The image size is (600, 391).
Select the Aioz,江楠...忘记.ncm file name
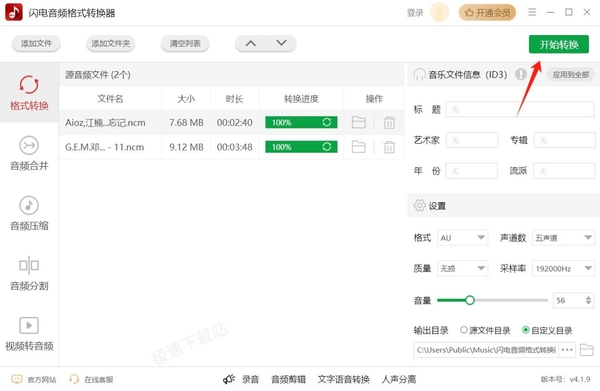point(105,122)
